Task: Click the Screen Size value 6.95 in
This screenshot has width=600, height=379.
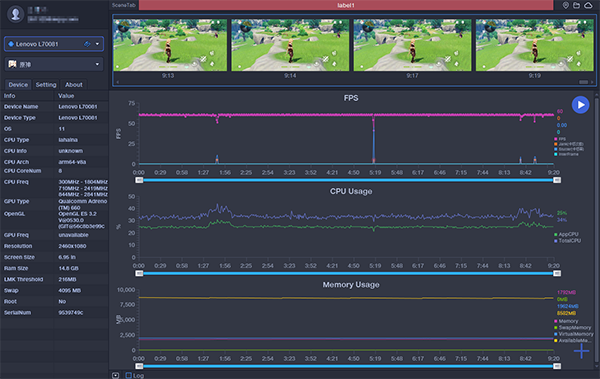Action: point(67,257)
